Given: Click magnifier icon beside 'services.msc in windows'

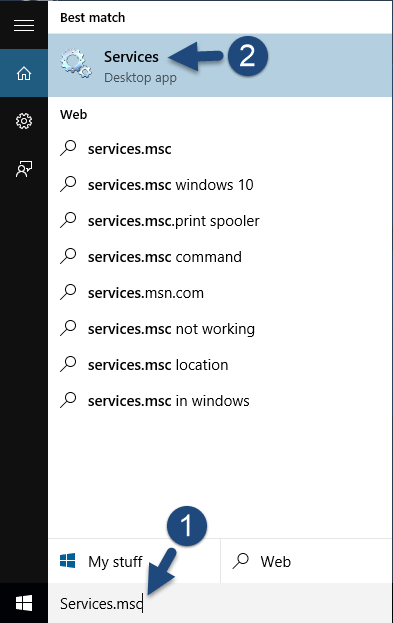Looking at the screenshot, I should pyautogui.click(x=68, y=400).
